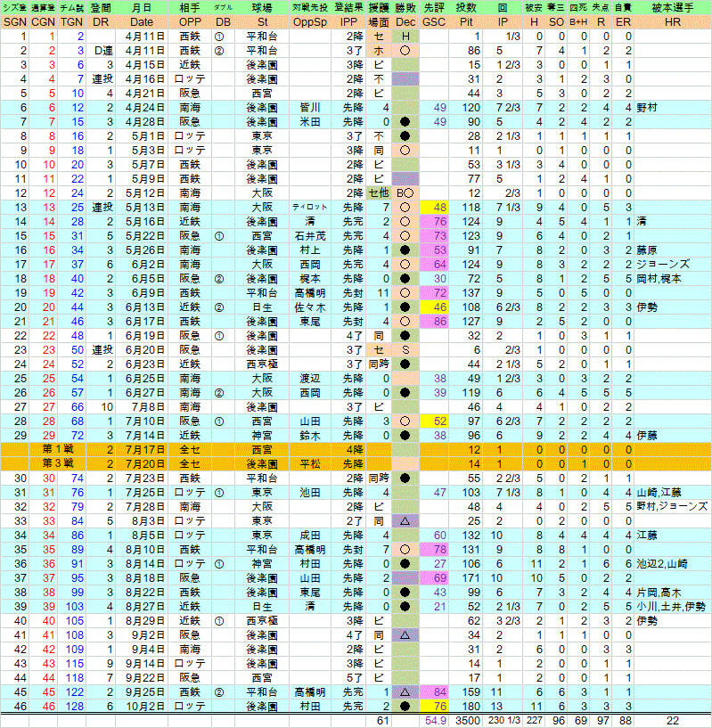The width and height of the screenshot is (712, 728).
Task: Click the TGN column header
Action: [x=71, y=22]
